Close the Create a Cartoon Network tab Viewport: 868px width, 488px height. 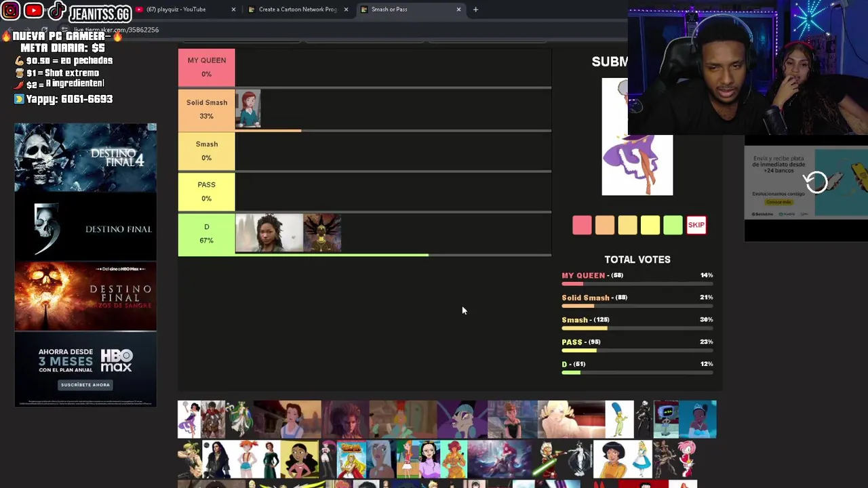coord(346,9)
